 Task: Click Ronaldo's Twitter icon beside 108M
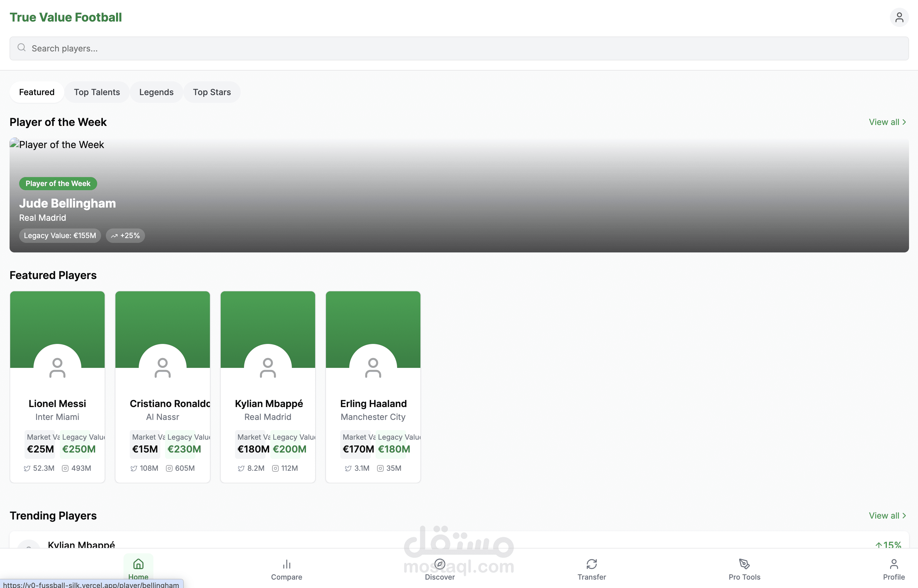[x=134, y=468]
